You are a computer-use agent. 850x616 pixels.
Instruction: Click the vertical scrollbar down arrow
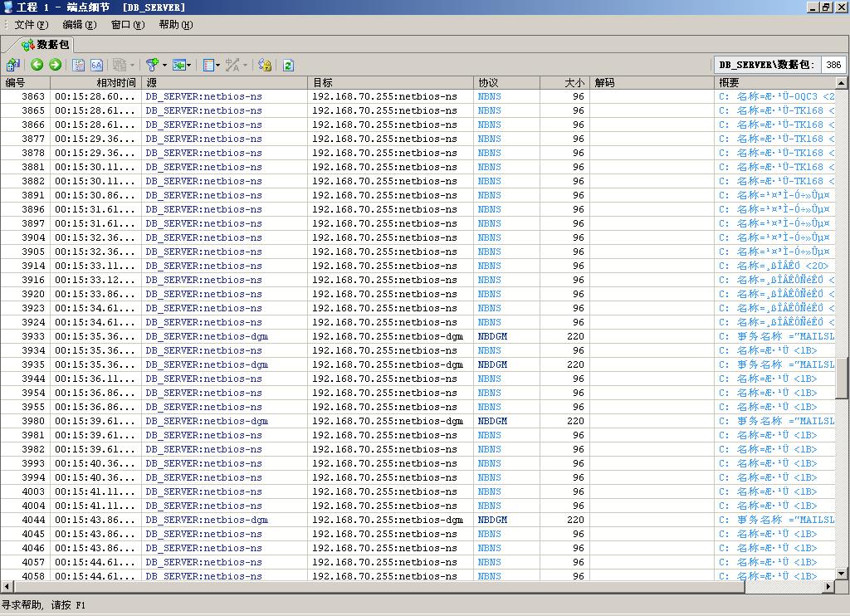coord(842,574)
